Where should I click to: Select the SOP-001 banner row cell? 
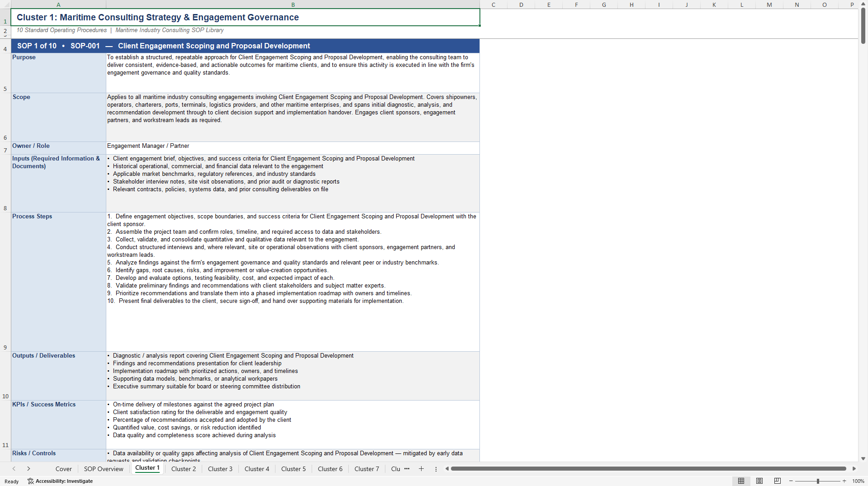(245, 46)
